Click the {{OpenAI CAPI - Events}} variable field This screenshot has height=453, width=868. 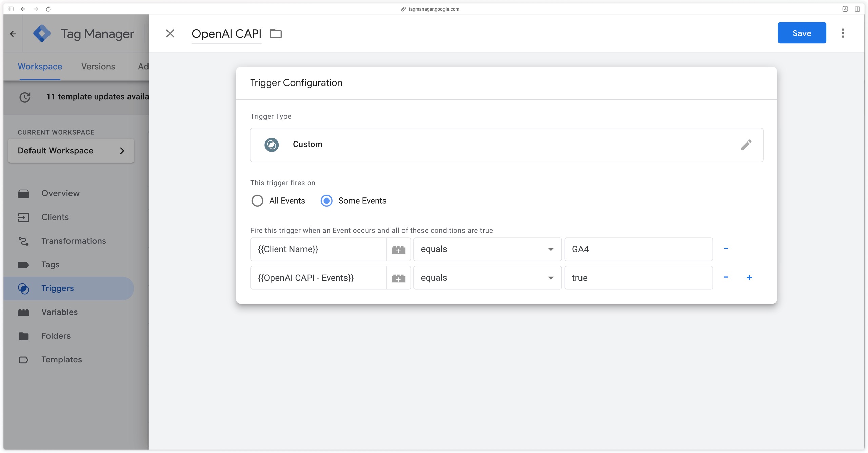[318, 278]
